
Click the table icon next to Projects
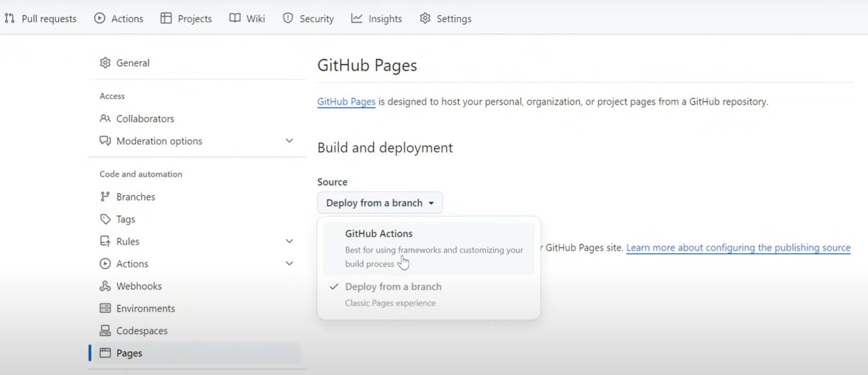[x=166, y=18]
